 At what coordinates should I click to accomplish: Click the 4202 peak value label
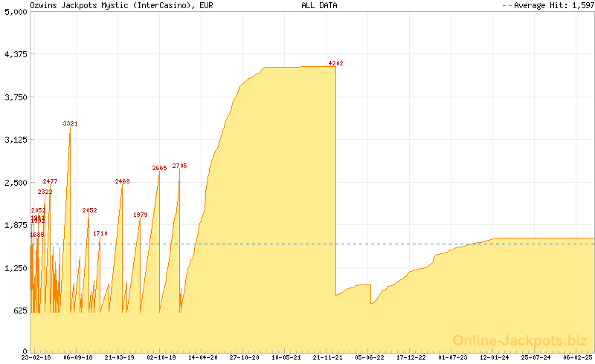(x=335, y=64)
